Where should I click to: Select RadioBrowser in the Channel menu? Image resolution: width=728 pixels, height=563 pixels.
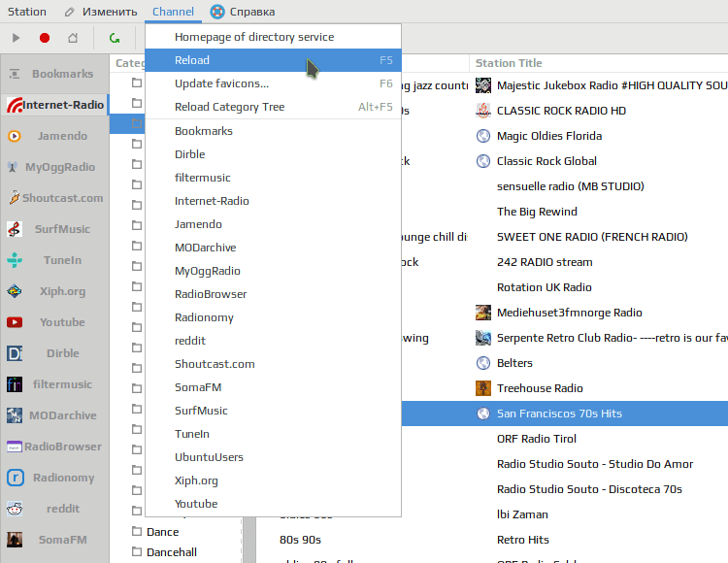coord(273,294)
